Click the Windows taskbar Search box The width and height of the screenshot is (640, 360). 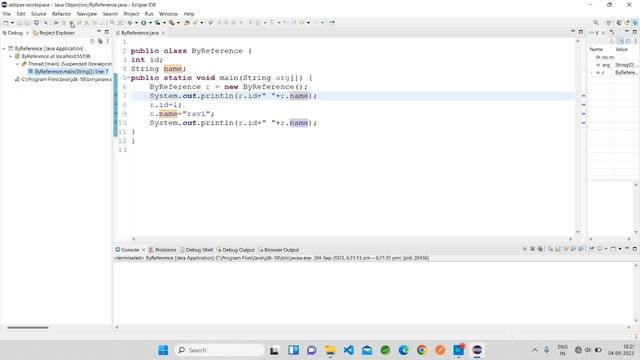coord(220,350)
